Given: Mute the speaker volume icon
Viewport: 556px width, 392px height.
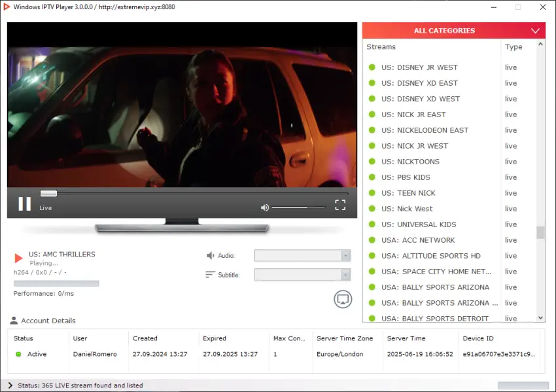Looking at the screenshot, I should (264, 207).
